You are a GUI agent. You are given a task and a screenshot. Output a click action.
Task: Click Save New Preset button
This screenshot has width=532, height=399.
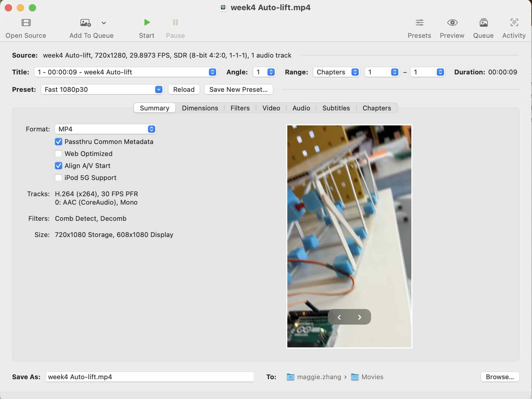click(x=238, y=89)
